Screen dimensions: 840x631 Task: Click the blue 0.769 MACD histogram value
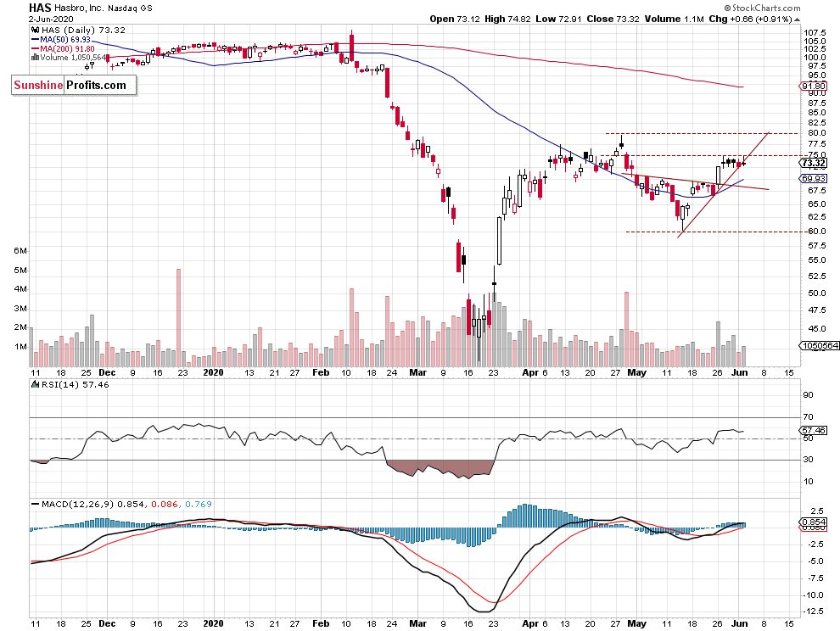pos(199,504)
